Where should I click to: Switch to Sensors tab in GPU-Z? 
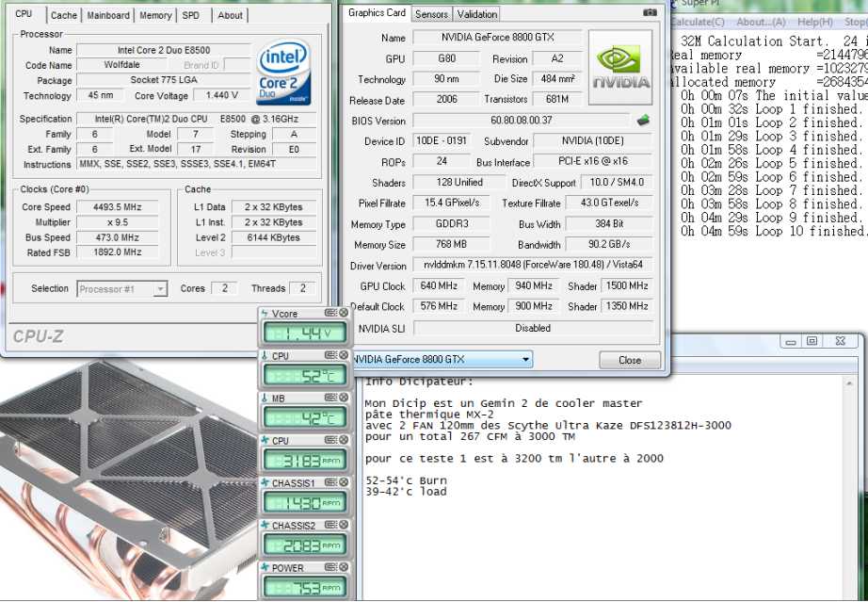(431, 14)
